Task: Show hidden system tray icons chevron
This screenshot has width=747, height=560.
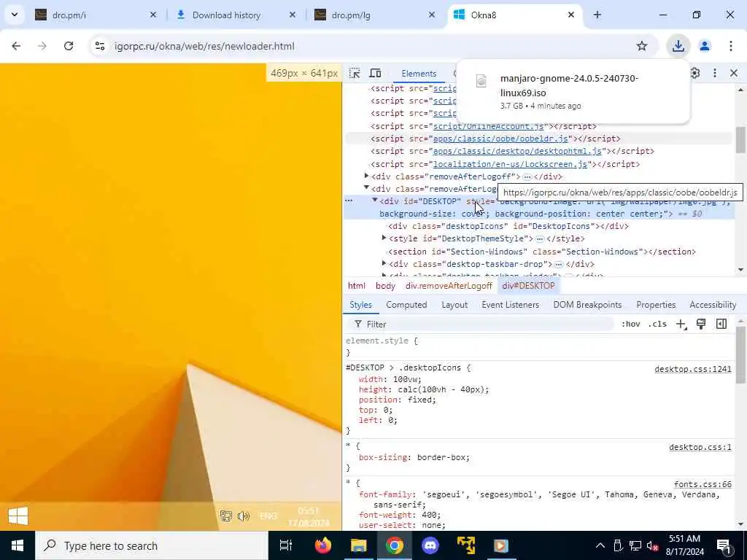Action: tap(600, 545)
